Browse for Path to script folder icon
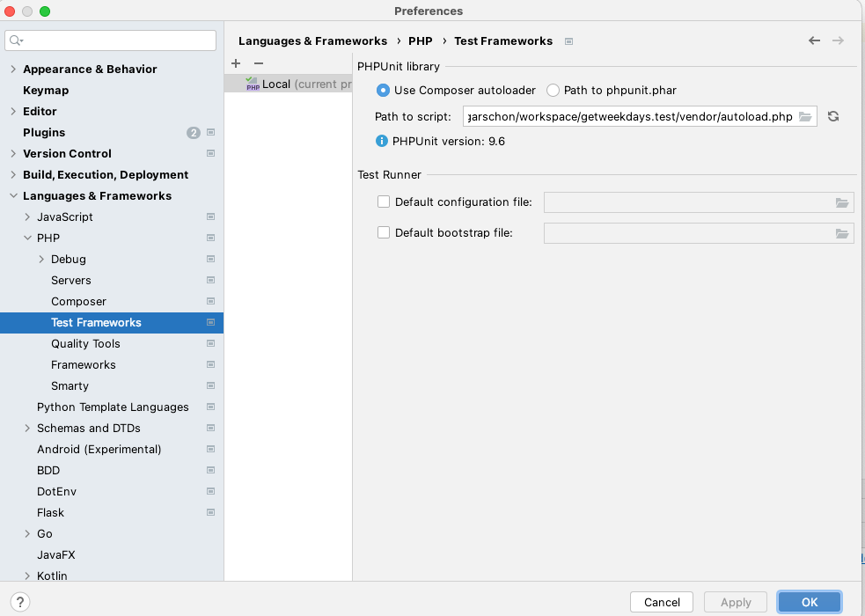Viewport: 865px width, 616px height. coord(805,116)
